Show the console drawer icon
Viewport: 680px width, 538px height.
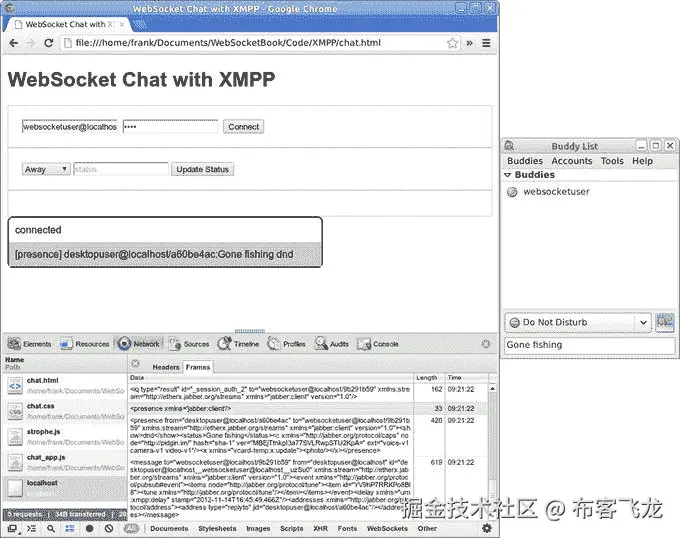point(32,528)
